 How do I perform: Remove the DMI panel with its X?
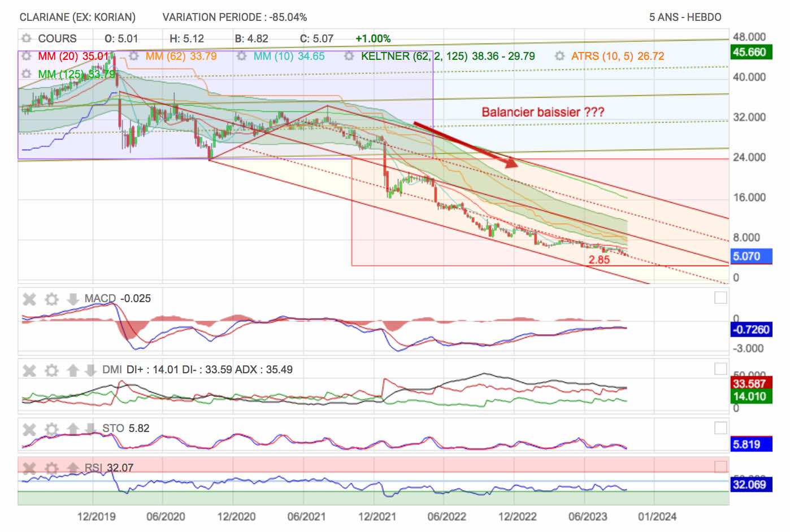29,370
